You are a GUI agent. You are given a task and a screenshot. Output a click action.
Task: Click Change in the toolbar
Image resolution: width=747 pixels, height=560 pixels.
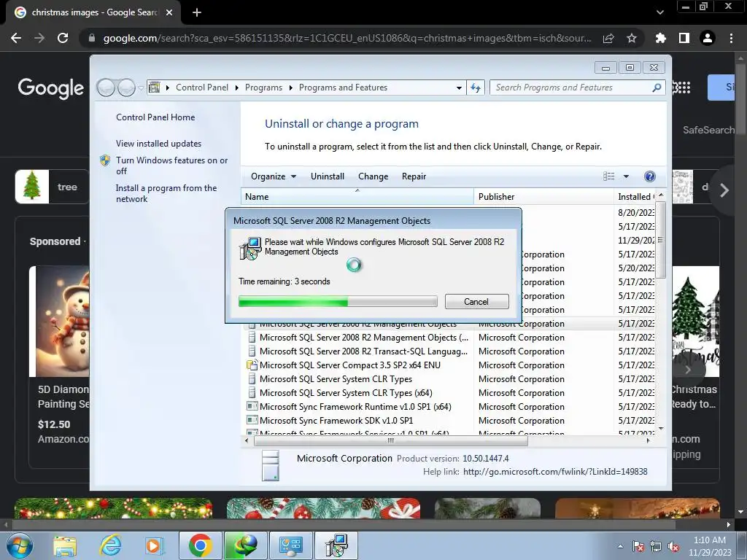pos(373,176)
